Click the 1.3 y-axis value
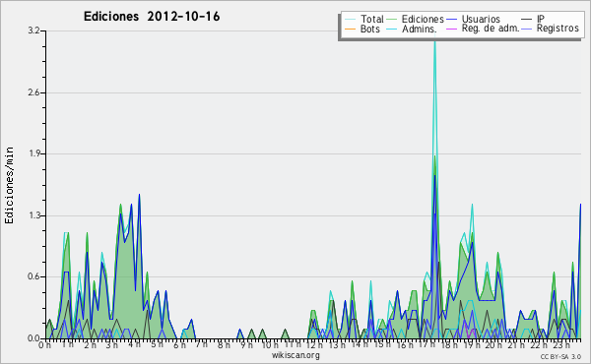 [x=33, y=215]
